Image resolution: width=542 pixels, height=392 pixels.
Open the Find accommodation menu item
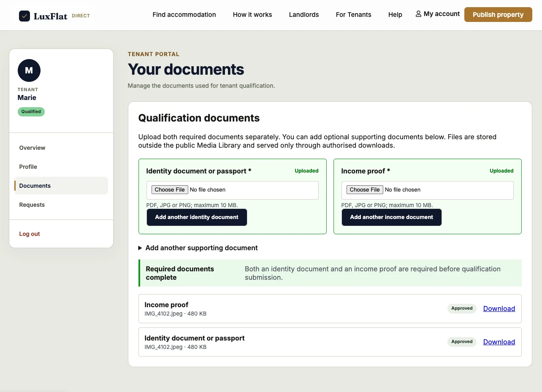(x=184, y=15)
